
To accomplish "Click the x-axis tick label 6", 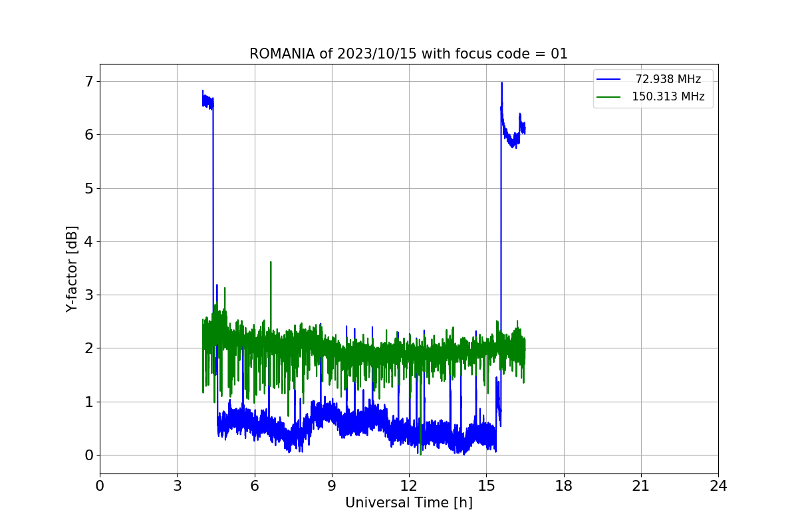I will [x=255, y=486].
